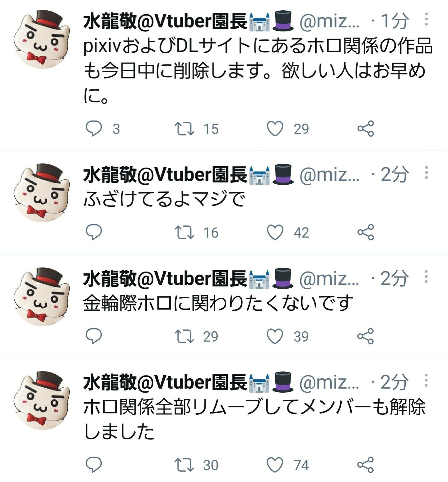448x482 pixels.
Task: Open the avatar on the first tweet
Action: (x=42, y=39)
